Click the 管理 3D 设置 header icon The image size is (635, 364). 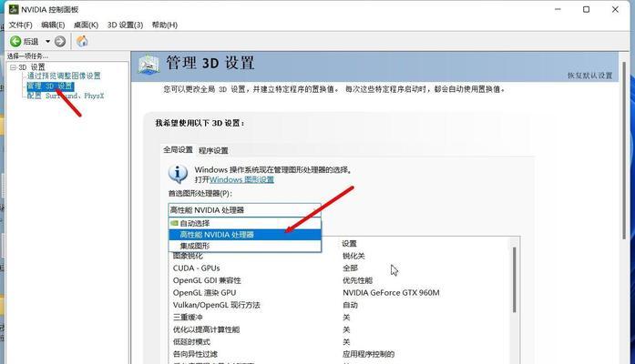pos(149,65)
